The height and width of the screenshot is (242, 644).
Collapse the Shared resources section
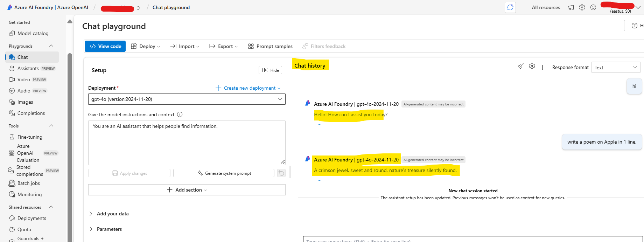click(51, 207)
